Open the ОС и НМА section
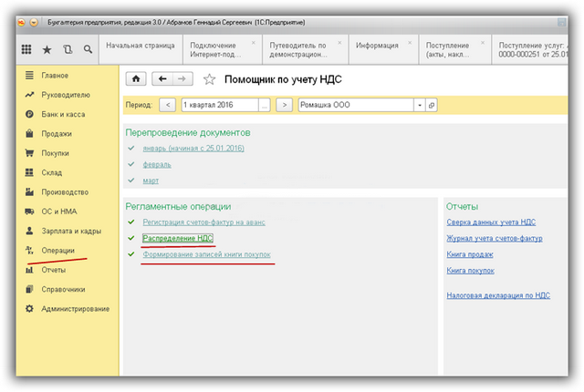Screen dimensions: 584x392 coord(59,211)
